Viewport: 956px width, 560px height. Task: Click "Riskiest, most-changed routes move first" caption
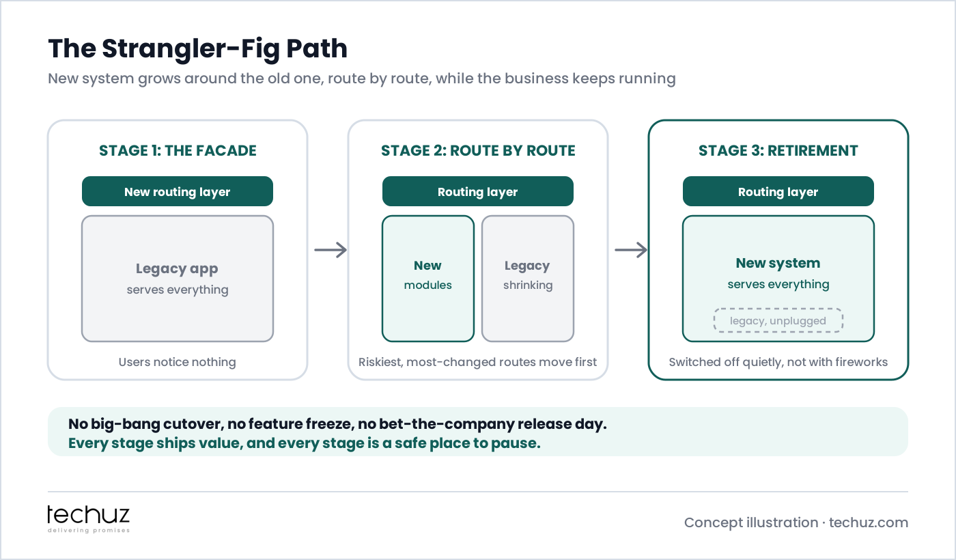(x=478, y=362)
